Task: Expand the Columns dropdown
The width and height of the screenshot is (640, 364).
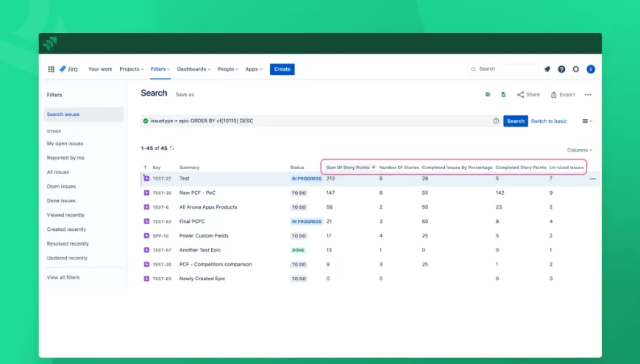Action: coord(580,150)
